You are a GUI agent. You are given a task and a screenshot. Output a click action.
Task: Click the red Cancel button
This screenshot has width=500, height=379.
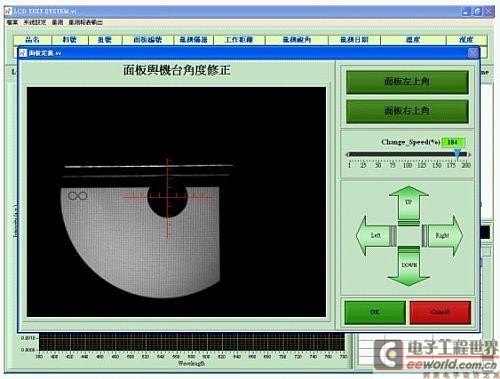pyautogui.click(x=440, y=312)
